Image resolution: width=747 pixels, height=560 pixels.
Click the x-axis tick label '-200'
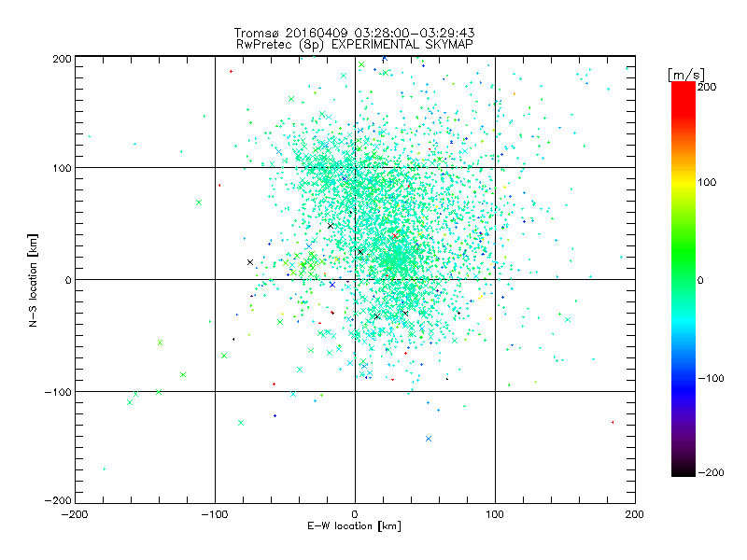pyautogui.click(x=75, y=514)
